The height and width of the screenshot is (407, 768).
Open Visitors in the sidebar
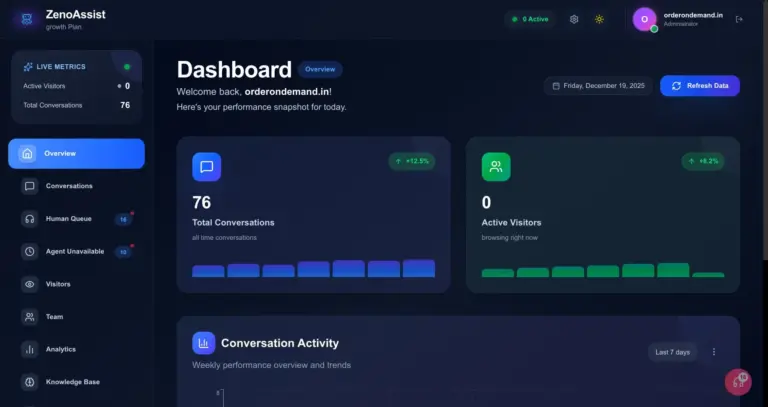76,284
